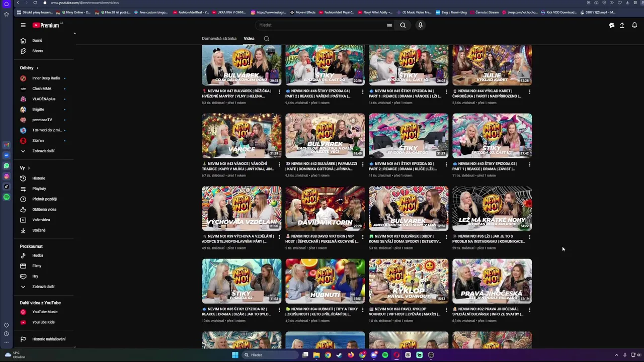Play the #34 HUBNUTÍ video thumbnail

[x=325, y=281]
